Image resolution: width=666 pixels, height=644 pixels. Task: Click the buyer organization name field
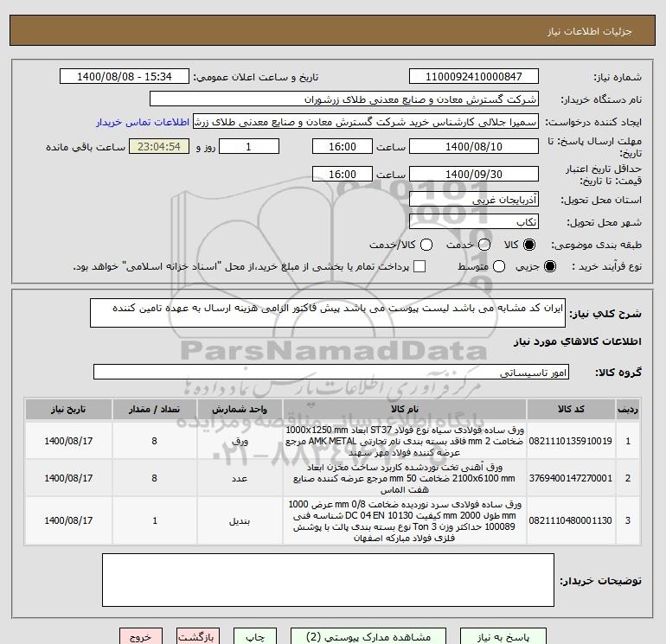344,99
